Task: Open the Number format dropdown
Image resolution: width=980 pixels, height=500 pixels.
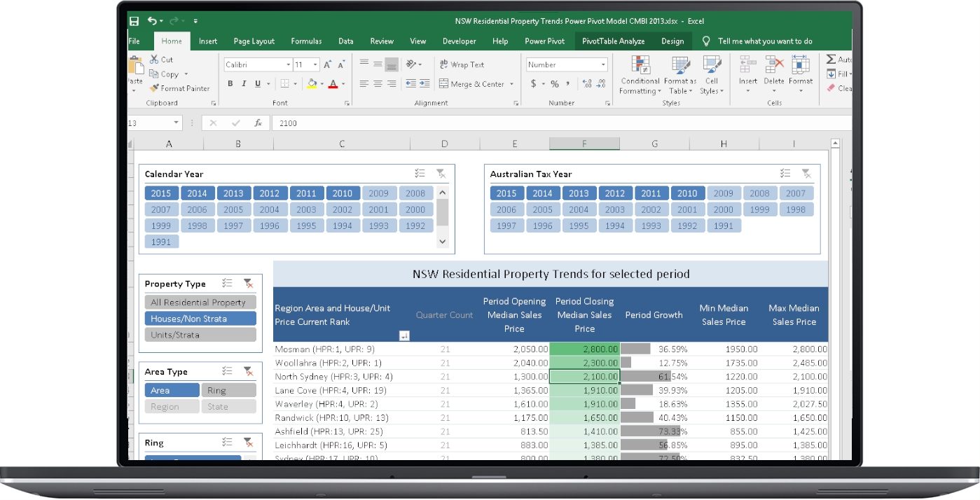Action: 603,64
